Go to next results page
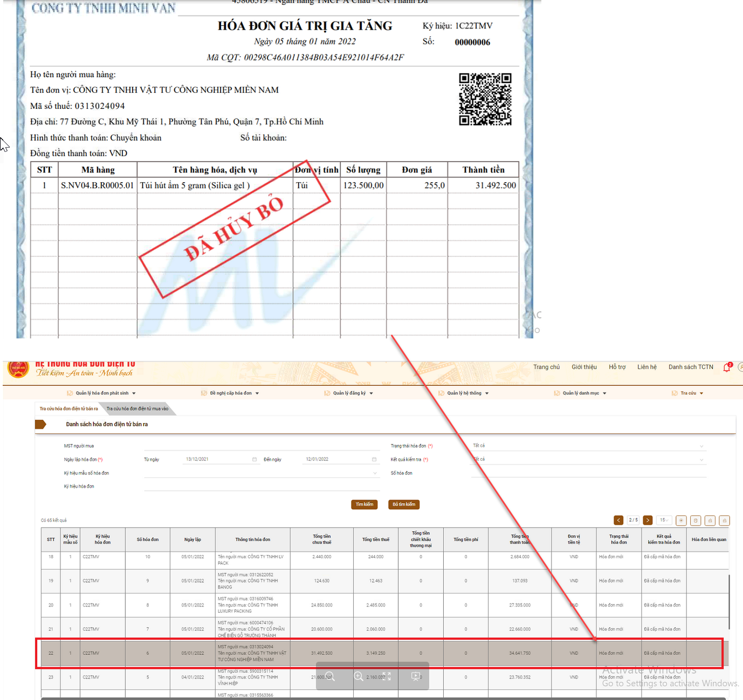This screenshot has height=700, width=743. pos(648,521)
